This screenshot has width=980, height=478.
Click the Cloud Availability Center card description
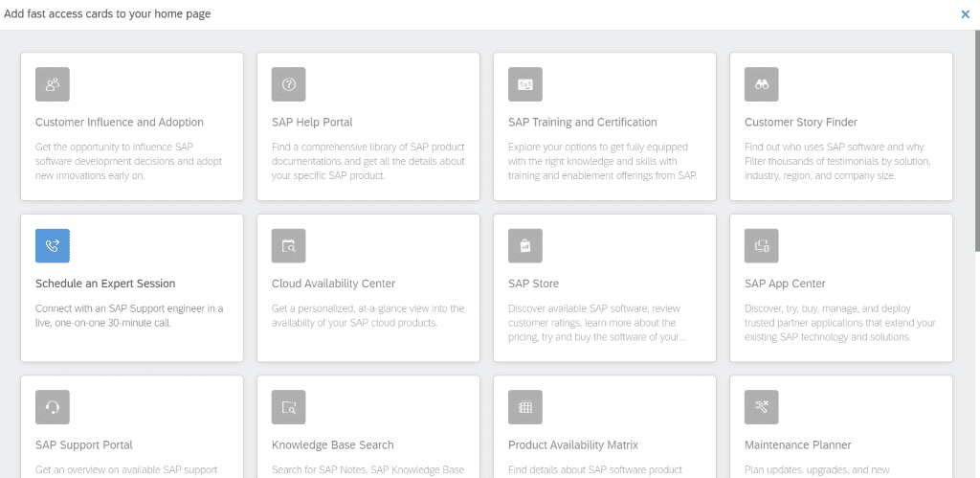tap(367, 315)
